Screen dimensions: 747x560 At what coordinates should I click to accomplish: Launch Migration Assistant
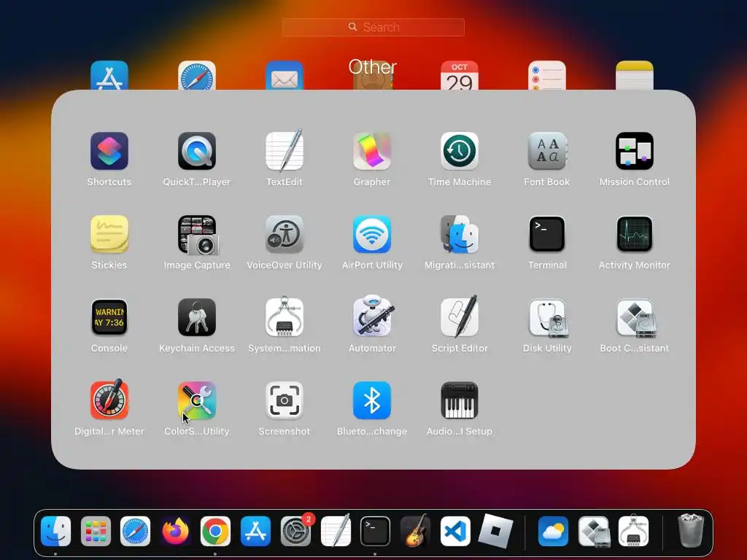pos(460,234)
